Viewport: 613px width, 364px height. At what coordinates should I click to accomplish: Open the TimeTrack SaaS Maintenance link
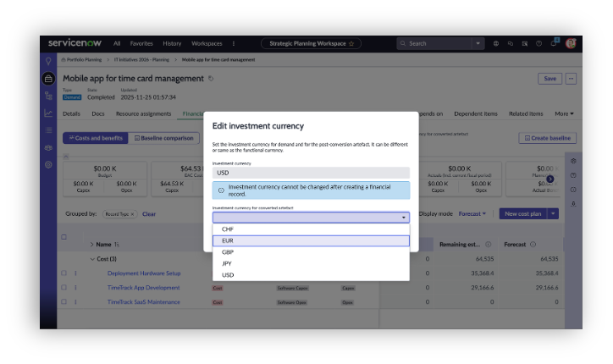143,302
